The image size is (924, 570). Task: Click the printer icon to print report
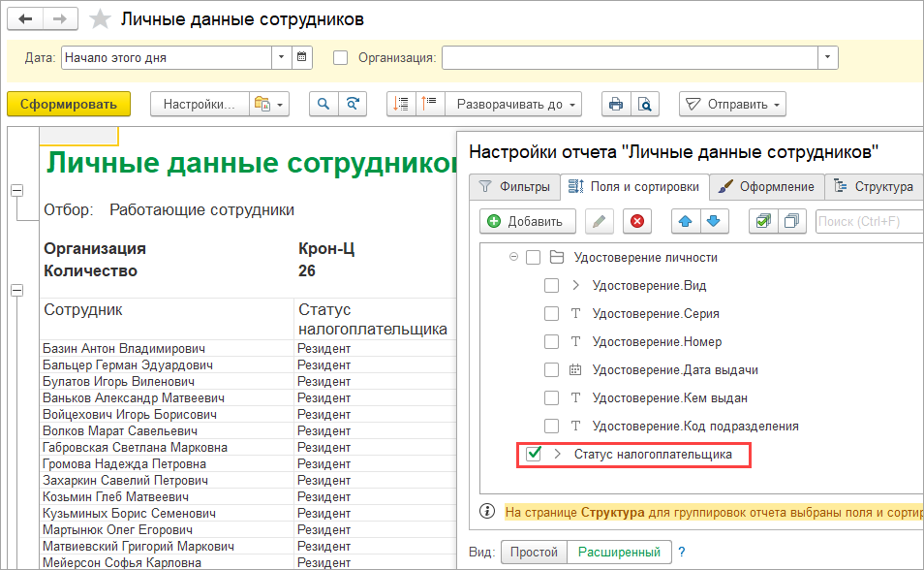(x=614, y=104)
